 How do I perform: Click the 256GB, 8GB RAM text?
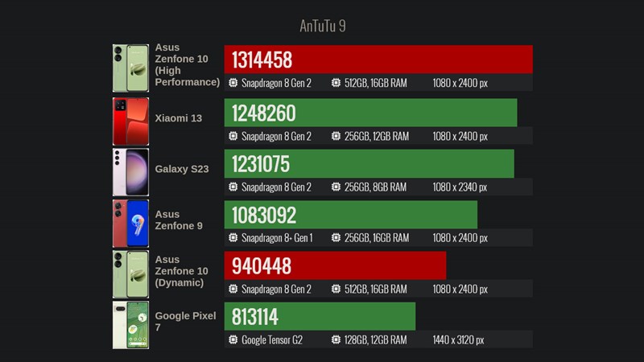tap(375, 187)
